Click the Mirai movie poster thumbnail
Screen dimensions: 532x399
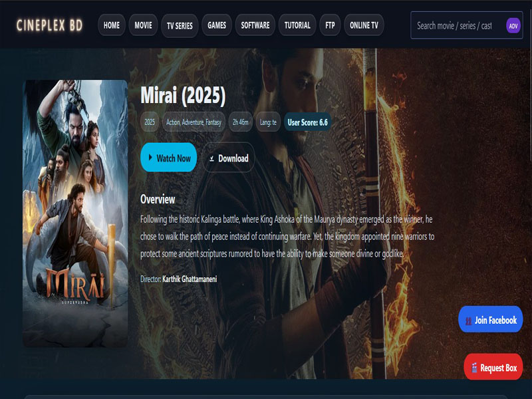click(x=75, y=213)
